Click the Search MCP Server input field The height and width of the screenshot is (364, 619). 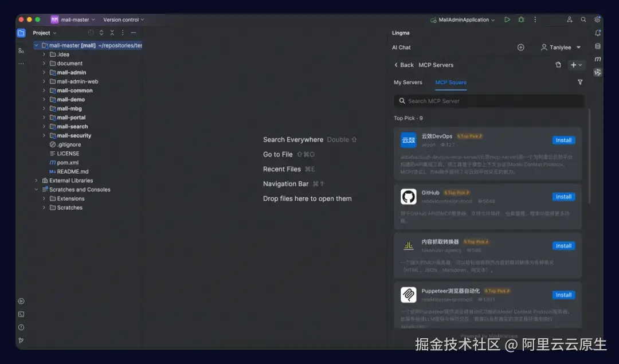pos(488,101)
